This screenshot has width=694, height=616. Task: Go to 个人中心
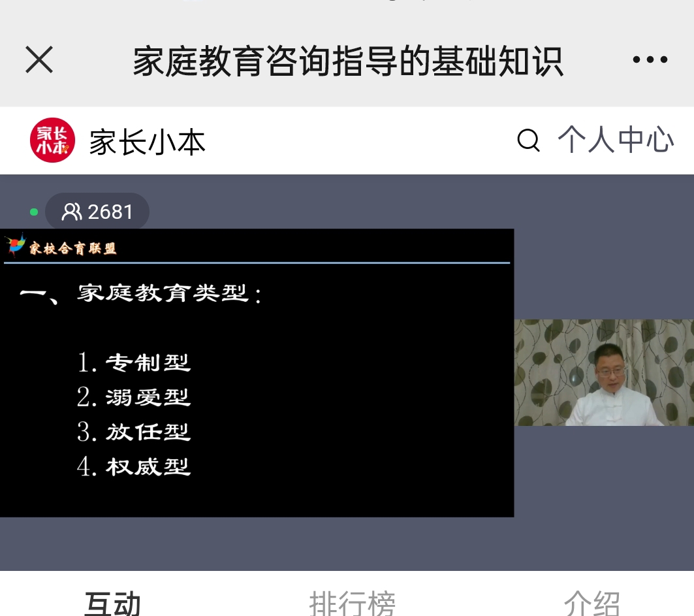click(x=616, y=140)
